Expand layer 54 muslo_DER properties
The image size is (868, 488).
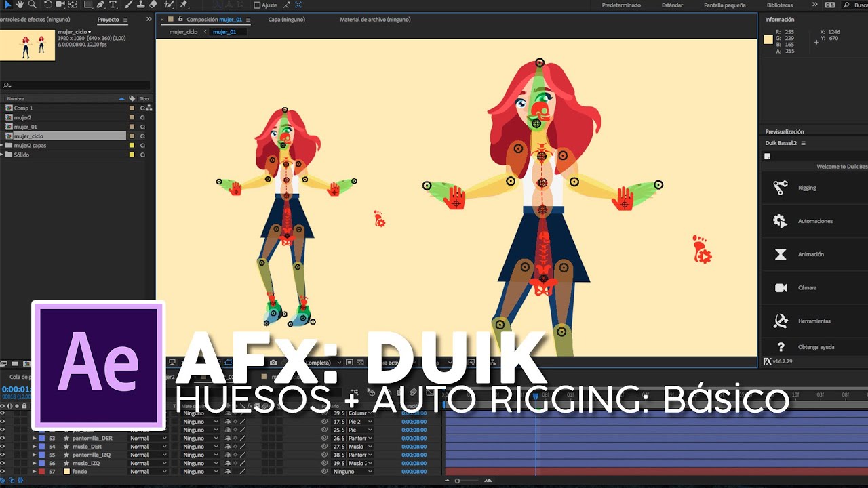pos(34,447)
